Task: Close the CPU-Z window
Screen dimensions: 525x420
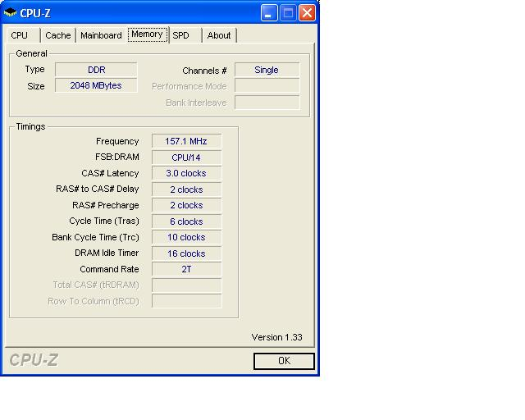Action: coord(307,13)
